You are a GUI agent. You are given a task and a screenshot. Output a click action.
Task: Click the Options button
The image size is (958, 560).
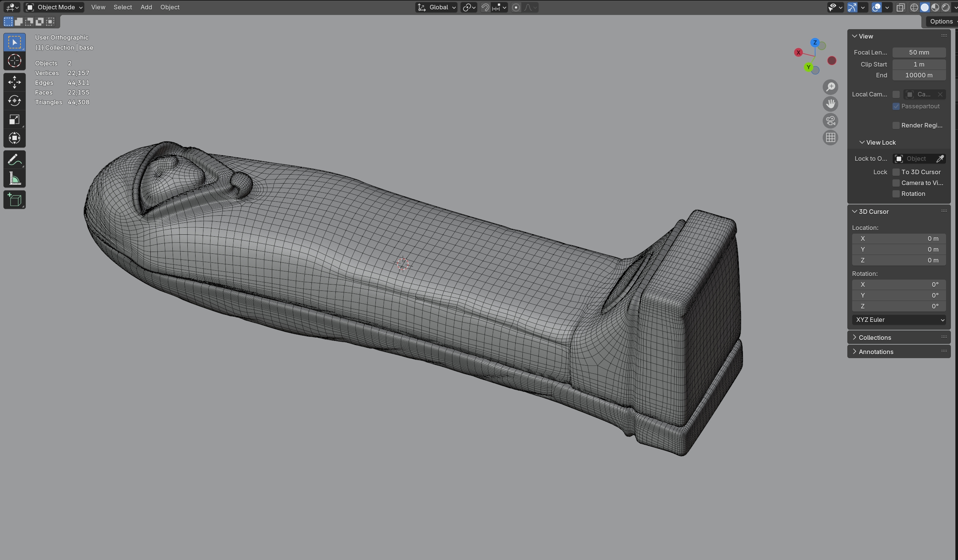[x=941, y=22]
